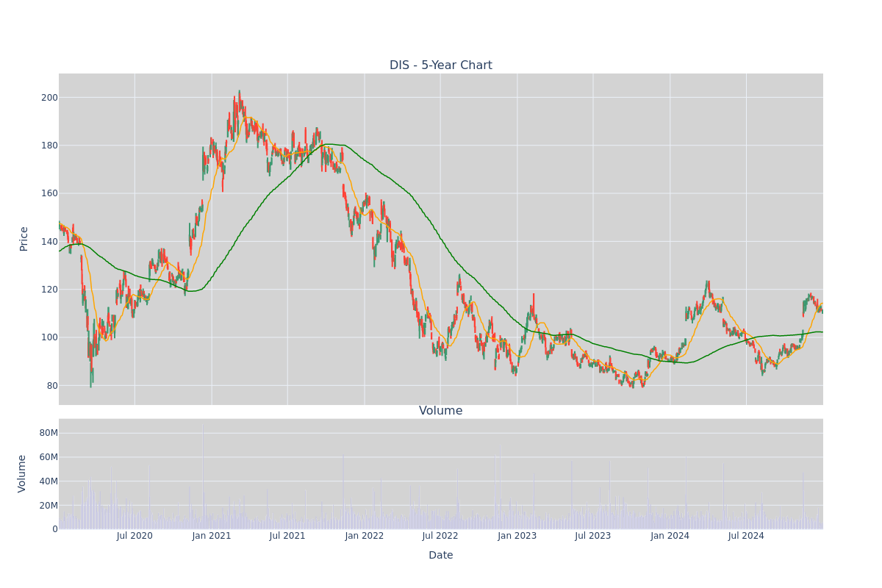Select the "Jul 2024" date tick
882x588 pixels.
pos(746,536)
